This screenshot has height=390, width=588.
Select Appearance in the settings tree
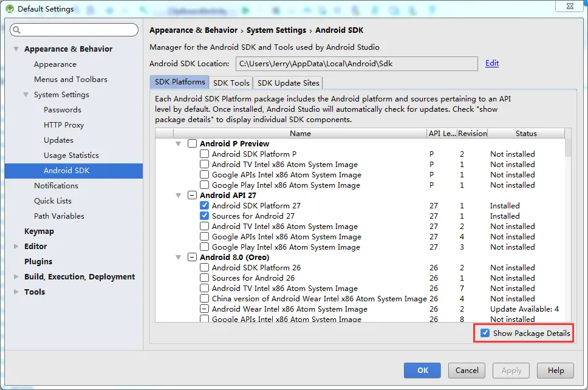coord(55,64)
